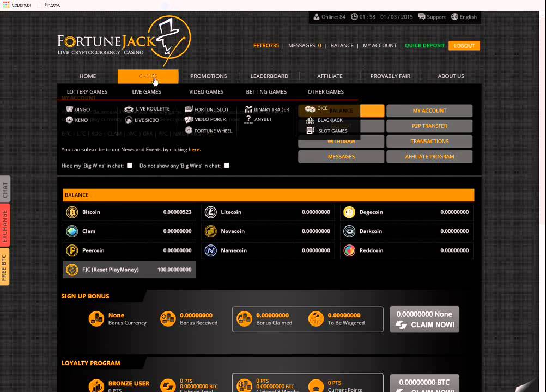Check Do not show any Big Wins

[x=227, y=165]
